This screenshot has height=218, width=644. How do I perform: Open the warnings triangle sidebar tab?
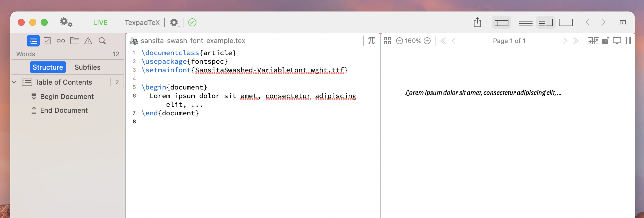coord(88,41)
